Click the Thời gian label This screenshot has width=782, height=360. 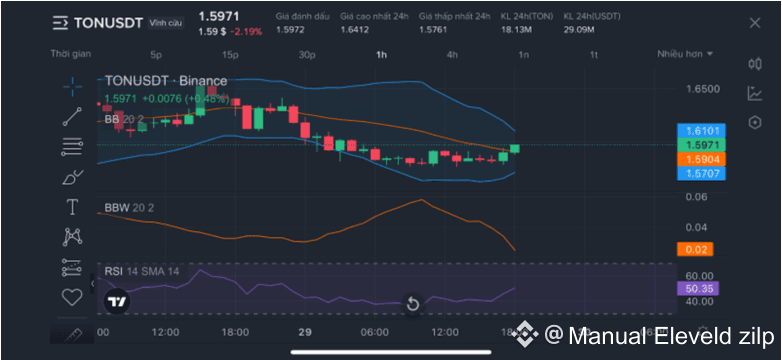coord(71,54)
